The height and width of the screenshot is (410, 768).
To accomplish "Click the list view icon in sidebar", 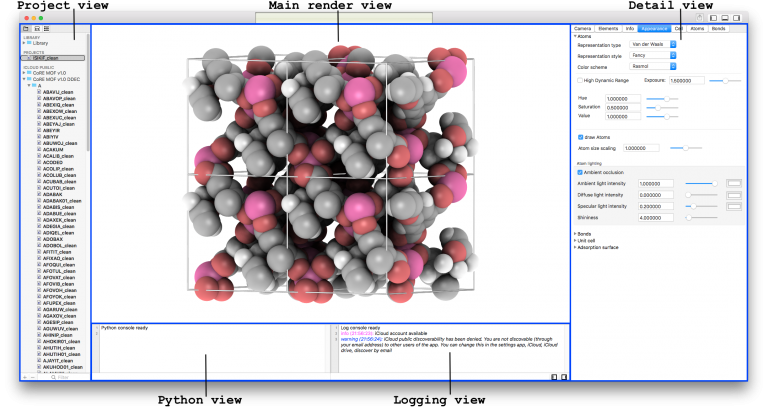I will coord(45,29).
